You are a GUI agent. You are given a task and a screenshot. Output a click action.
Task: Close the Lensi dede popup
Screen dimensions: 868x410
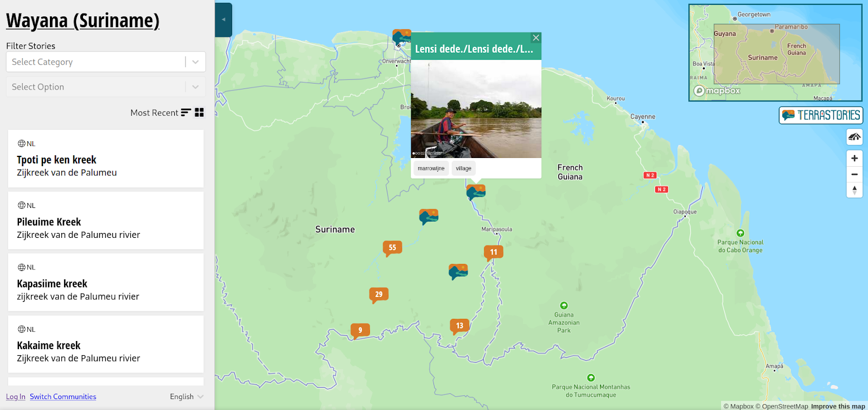pyautogui.click(x=536, y=37)
